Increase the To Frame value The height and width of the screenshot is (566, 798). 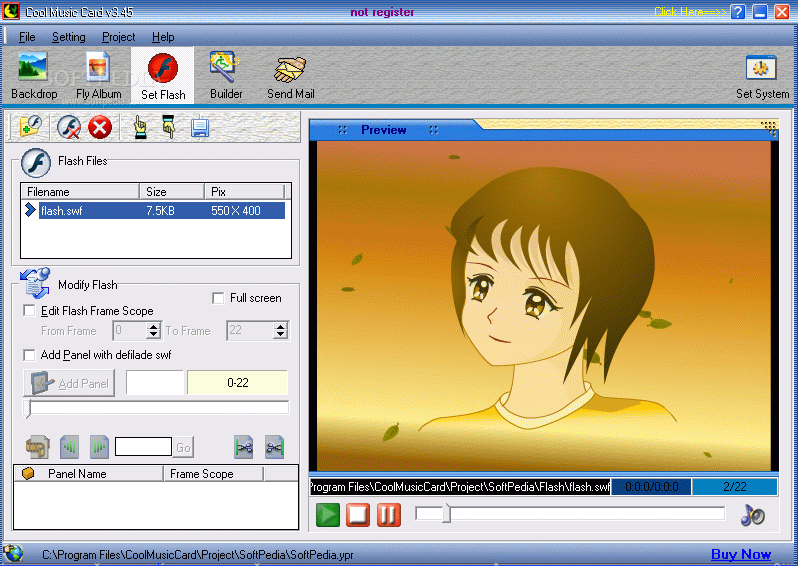point(280,326)
